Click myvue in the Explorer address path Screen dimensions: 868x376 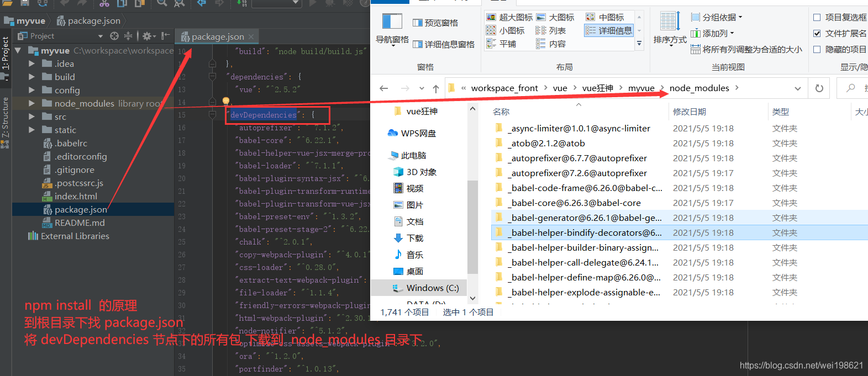coord(641,88)
